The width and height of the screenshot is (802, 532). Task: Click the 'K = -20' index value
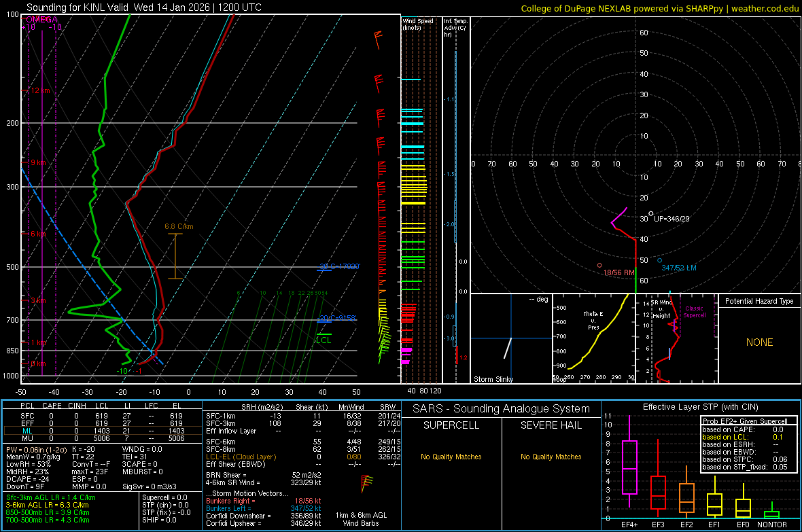tap(84, 450)
